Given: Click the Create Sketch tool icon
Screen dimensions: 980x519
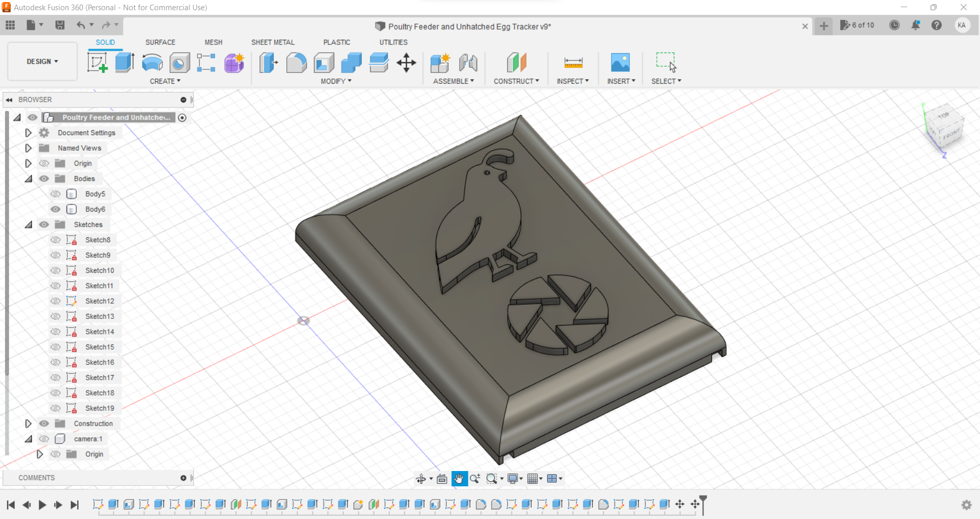Looking at the screenshot, I should coord(97,63).
